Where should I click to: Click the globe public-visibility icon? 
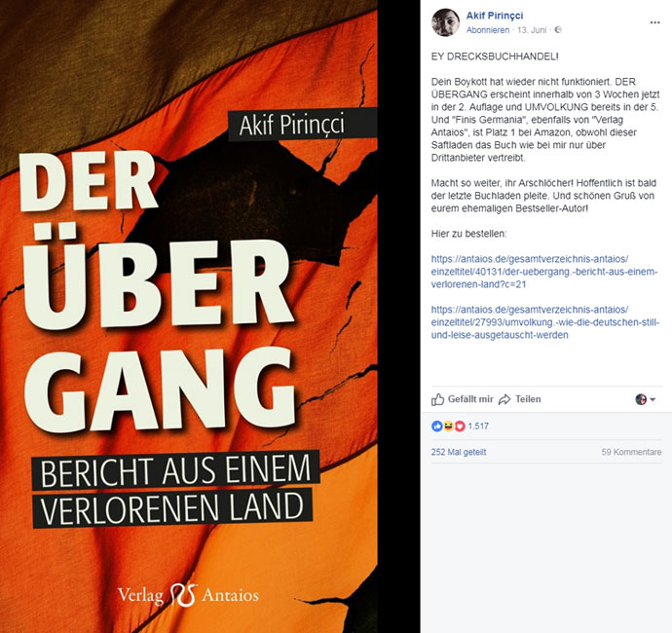click(558, 30)
